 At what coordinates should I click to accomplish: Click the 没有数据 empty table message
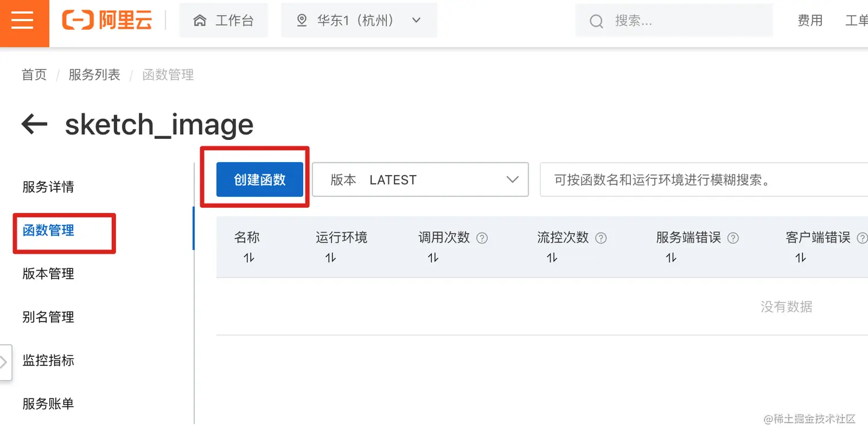pyautogui.click(x=786, y=307)
